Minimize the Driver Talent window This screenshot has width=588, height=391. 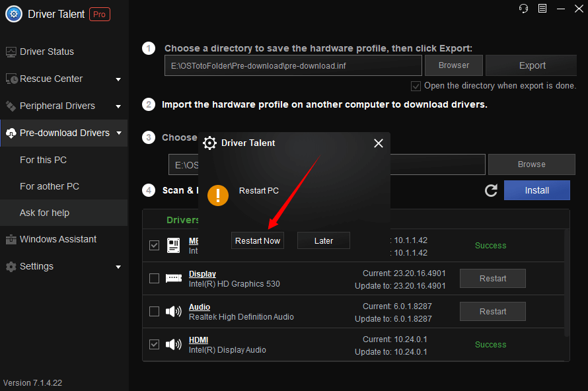coord(561,9)
